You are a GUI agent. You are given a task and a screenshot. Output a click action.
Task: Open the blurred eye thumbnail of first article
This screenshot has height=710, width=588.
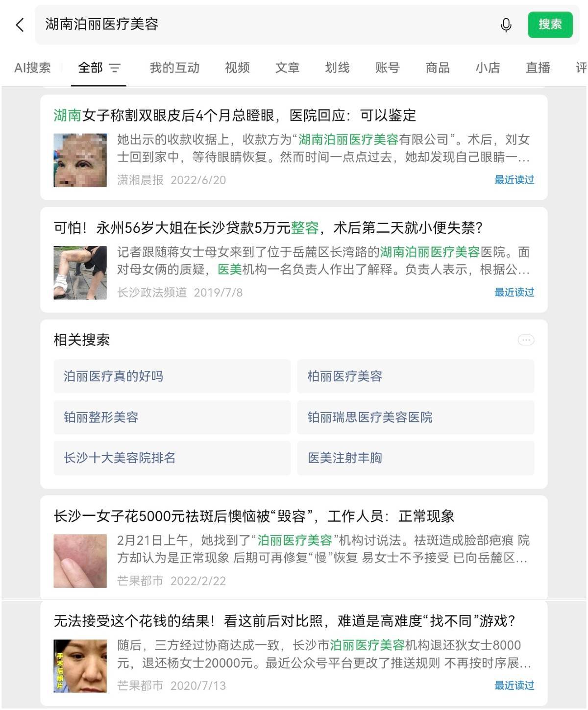click(80, 160)
